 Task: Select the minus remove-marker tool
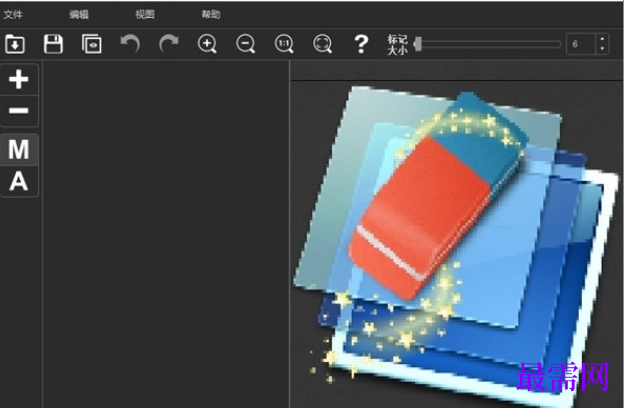19,111
